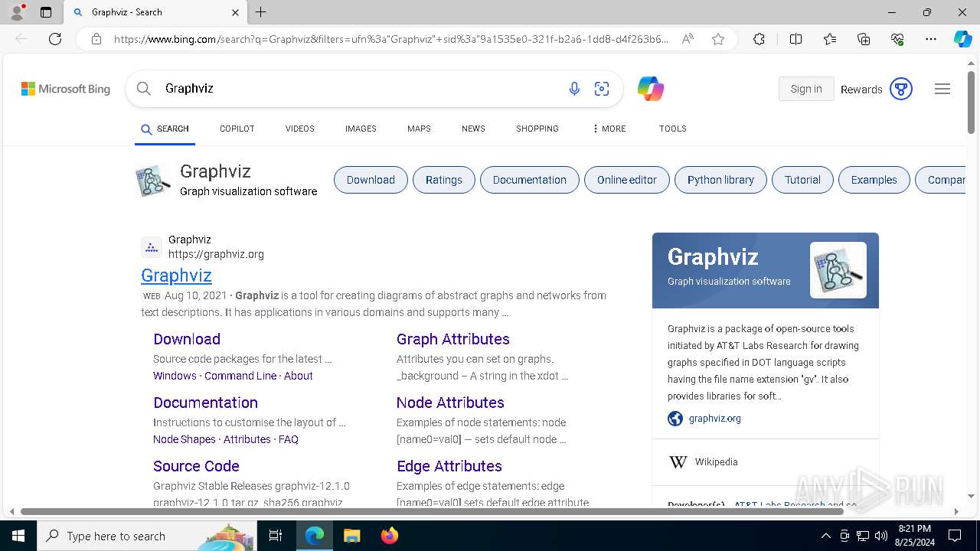Viewport: 980px width, 551px height.
Task: Open the Source Code sitelink
Action: coord(196,466)
